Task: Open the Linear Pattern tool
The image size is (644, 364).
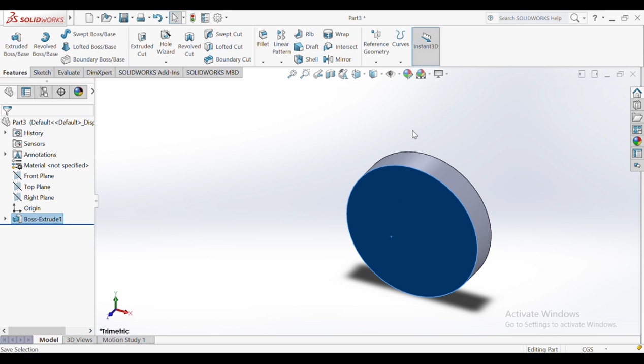Action: coord(281,43)
